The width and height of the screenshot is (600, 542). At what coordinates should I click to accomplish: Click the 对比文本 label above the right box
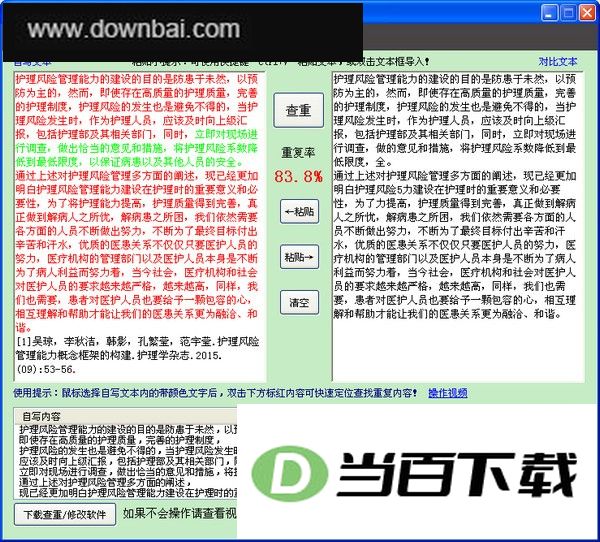click(x=558, y=61)
